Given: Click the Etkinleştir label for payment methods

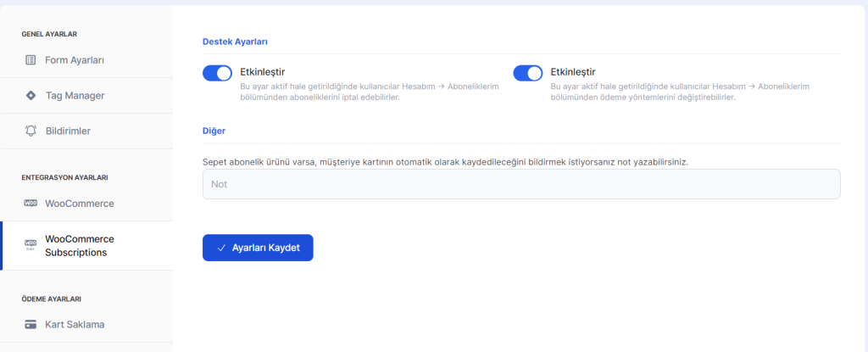Looking at the screenshot, I should coord(573,71).
